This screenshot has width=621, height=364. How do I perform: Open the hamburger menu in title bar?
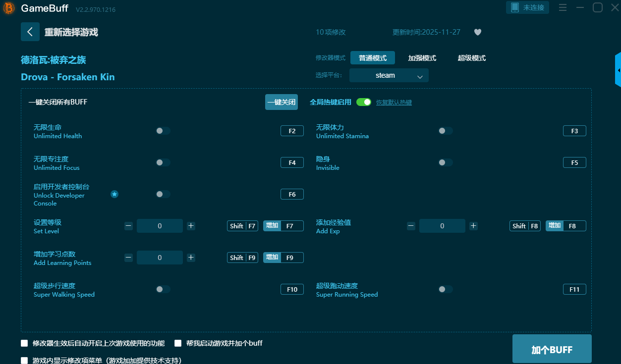tap(563, 8)
